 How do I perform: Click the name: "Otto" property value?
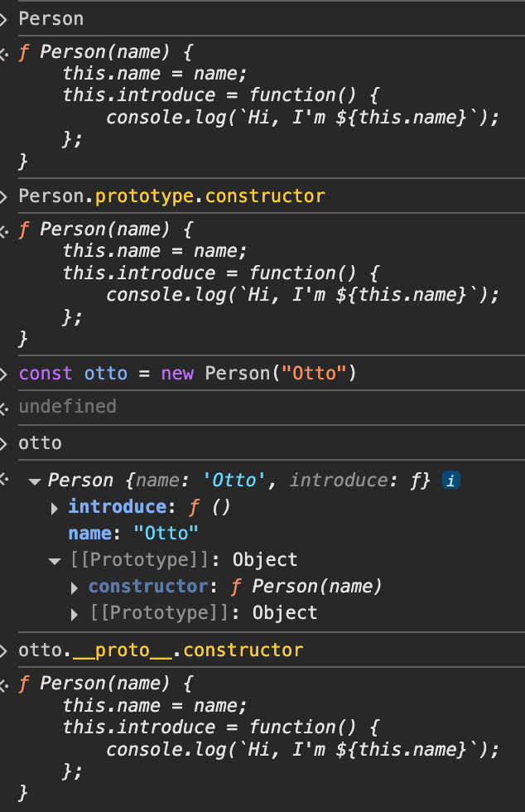click(x=166, y=533)
